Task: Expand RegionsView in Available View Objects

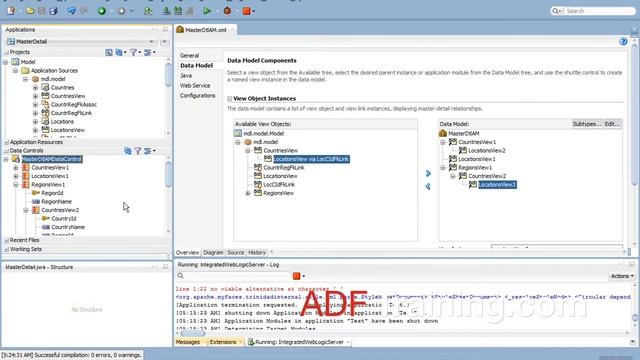Action: (248, 193)
